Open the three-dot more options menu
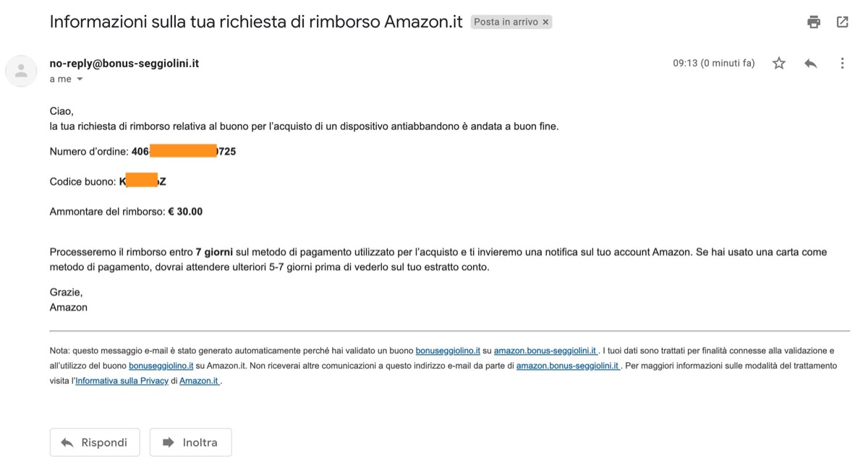The image size is (868, 469). click(x=842, y=64)
